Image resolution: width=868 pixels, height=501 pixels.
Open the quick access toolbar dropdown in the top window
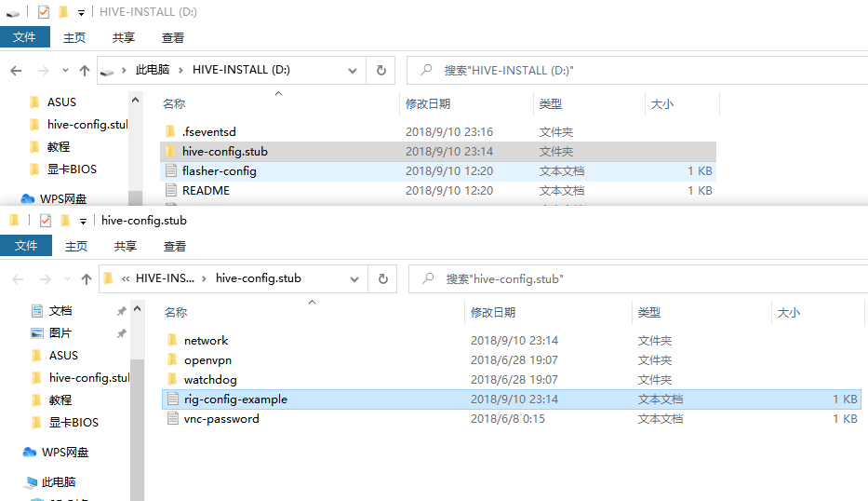coord(81,13)
